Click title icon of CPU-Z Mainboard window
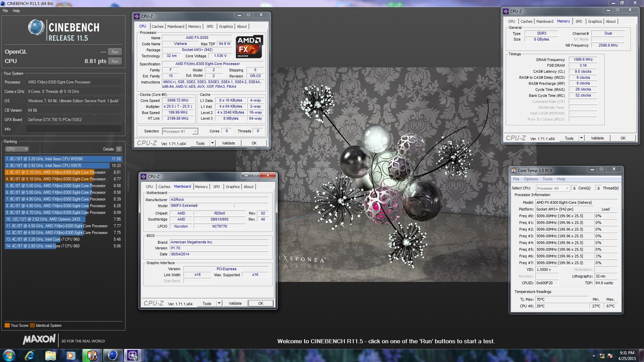This screenshot has height=362, width=644. [x=144, y=176]
